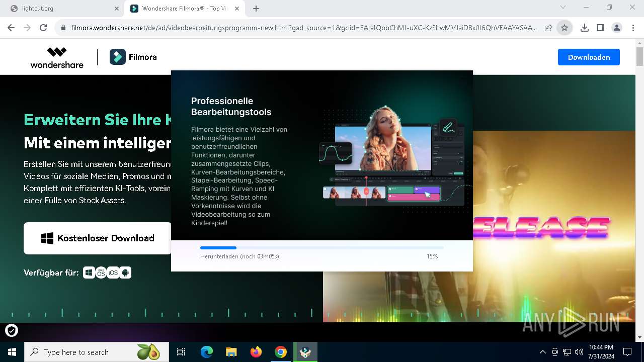This screenshot has height=362, width=644.
Task: Click the installer's editing preview image
Action: pos(395,156)
